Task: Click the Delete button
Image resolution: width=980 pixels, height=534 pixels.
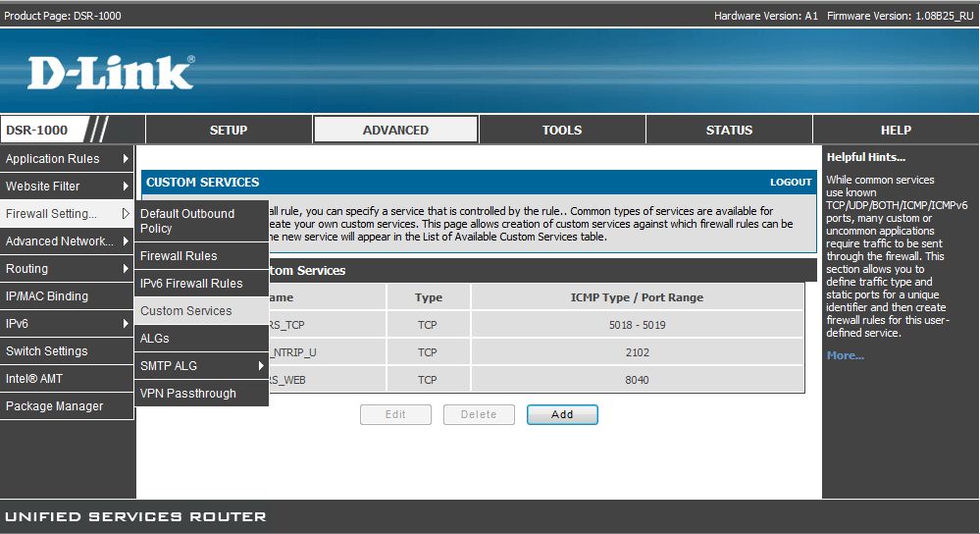Action: click(x=479, y=414)
